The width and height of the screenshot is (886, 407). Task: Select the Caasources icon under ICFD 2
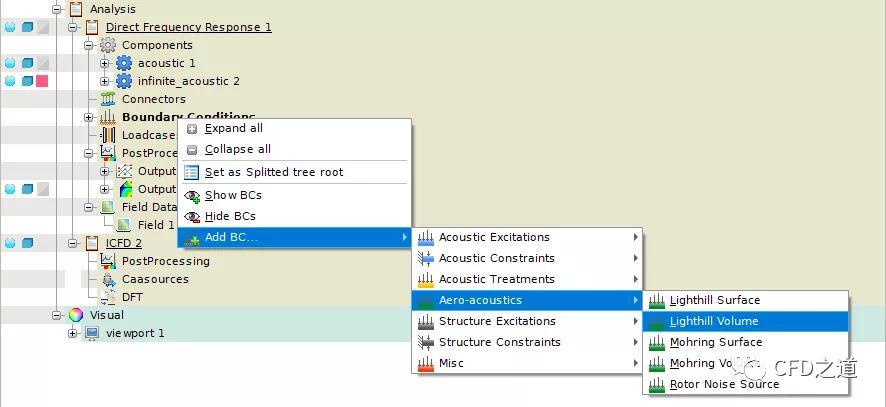(107, 279)
